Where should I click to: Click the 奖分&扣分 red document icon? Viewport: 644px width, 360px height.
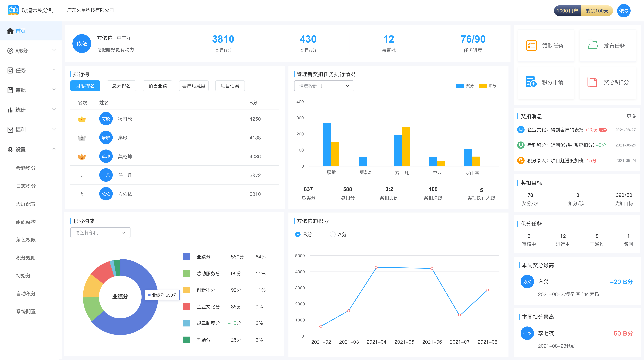(592, 82)
